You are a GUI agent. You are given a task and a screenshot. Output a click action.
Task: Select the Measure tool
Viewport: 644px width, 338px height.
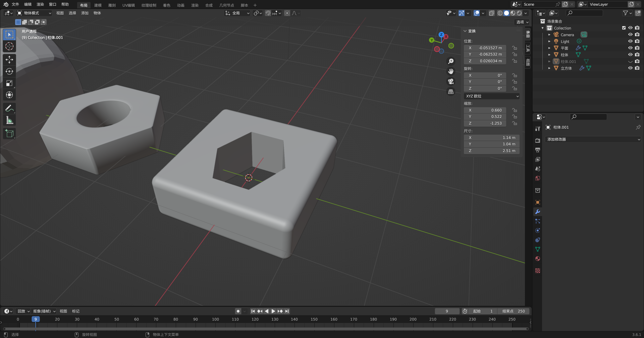tap(9, 120)
